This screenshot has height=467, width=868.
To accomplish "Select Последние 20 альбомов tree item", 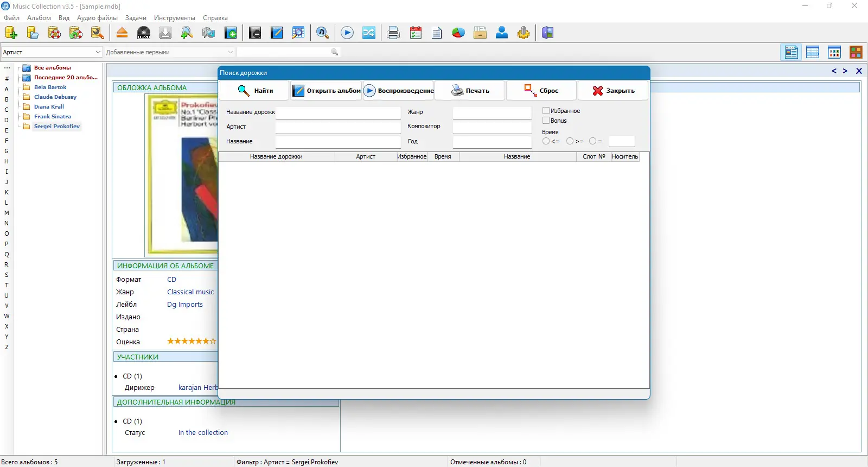I will (x=66, y=78).
